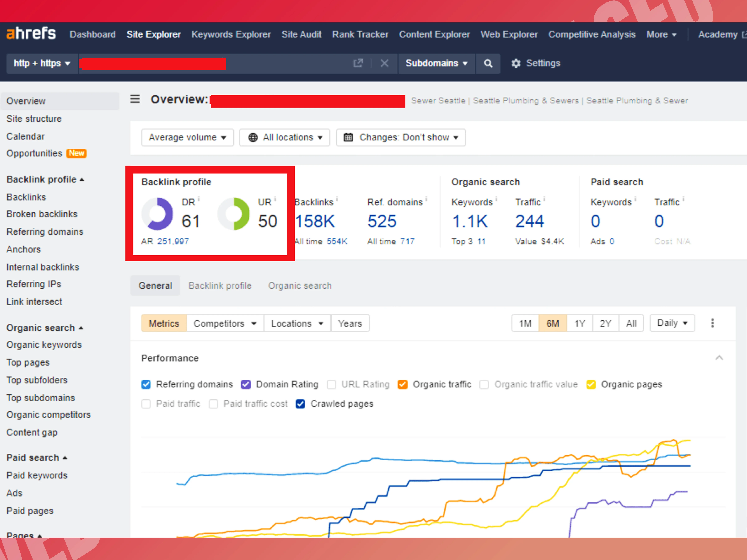This screenshot has width=747, height=560.
Task: Open Keywords Explorer in top menu
Action: tap(231, 34)
